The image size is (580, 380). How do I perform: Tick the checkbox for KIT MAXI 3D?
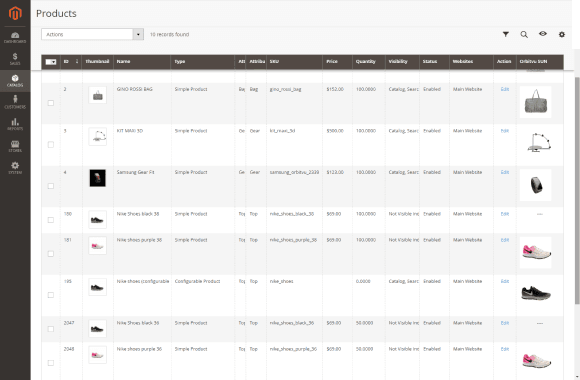51,145
